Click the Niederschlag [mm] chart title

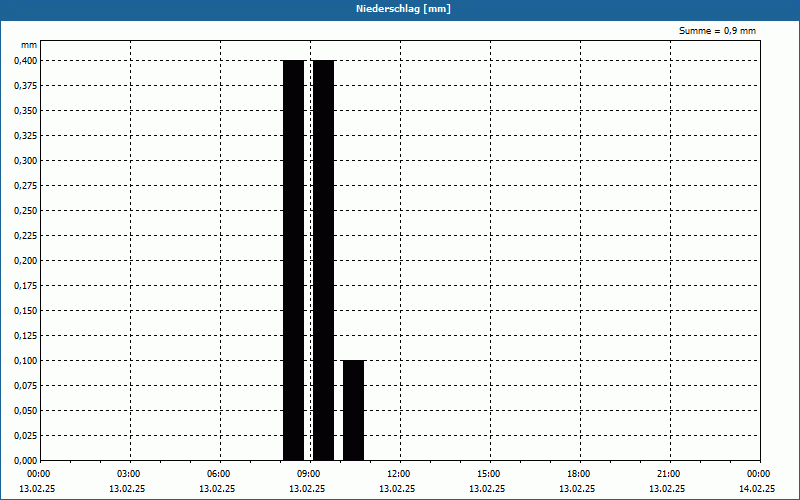tap(403, 9)
